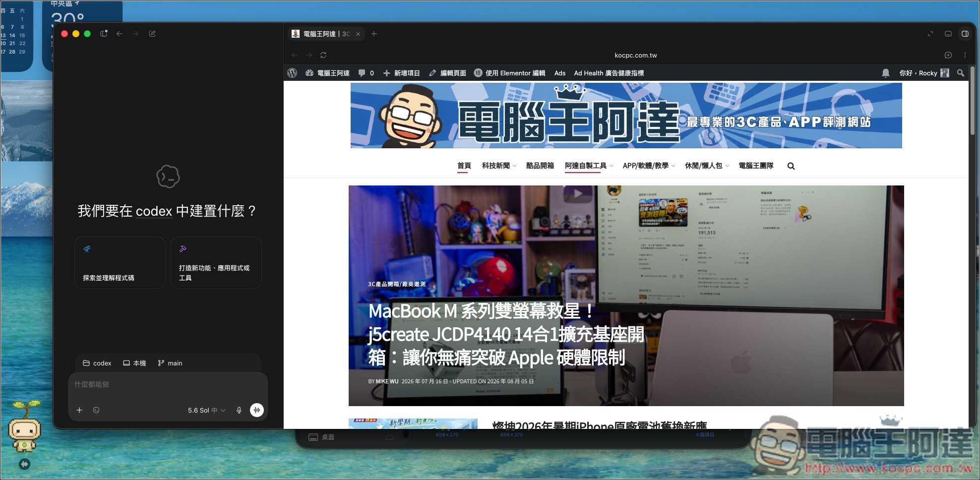Open the 電腦王阿達 dashboard admin link
This screenshot has height=480, width=980.
click(327, 73)
